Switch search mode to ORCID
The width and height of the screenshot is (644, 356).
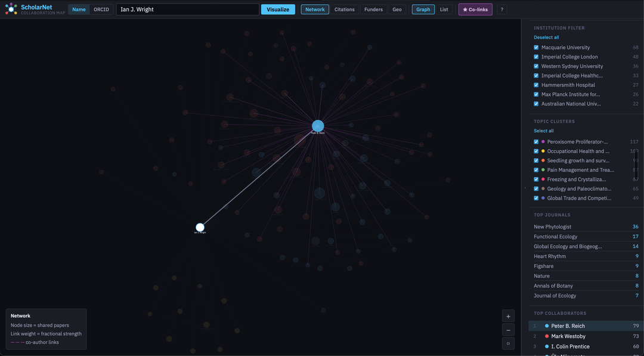pos(101,10)
